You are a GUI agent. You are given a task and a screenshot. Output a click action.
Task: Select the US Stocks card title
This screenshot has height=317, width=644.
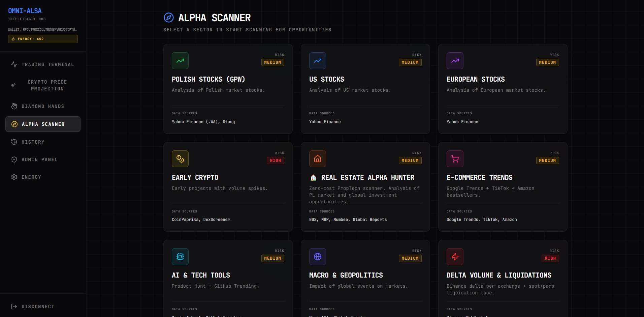click(327, 79)
